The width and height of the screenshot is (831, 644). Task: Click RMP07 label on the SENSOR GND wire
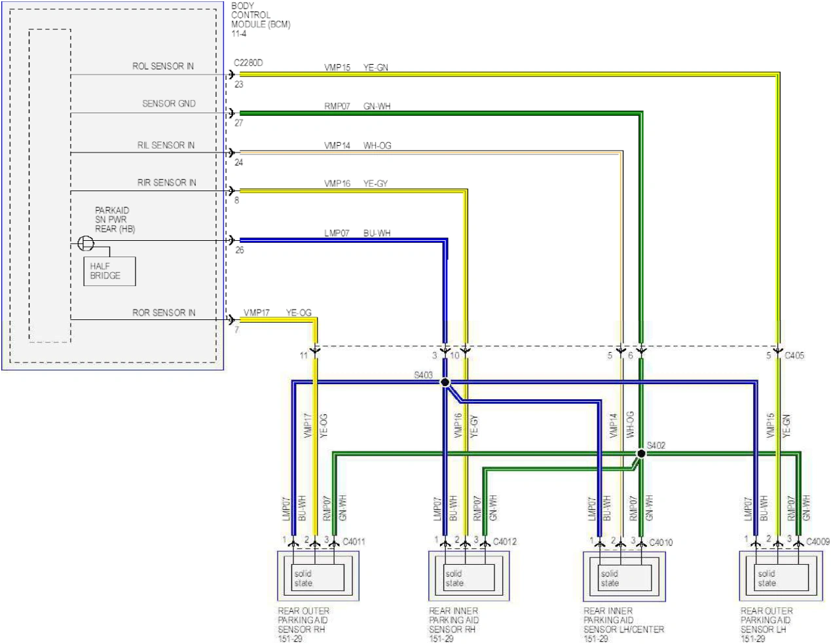click(x=337, y=106)
